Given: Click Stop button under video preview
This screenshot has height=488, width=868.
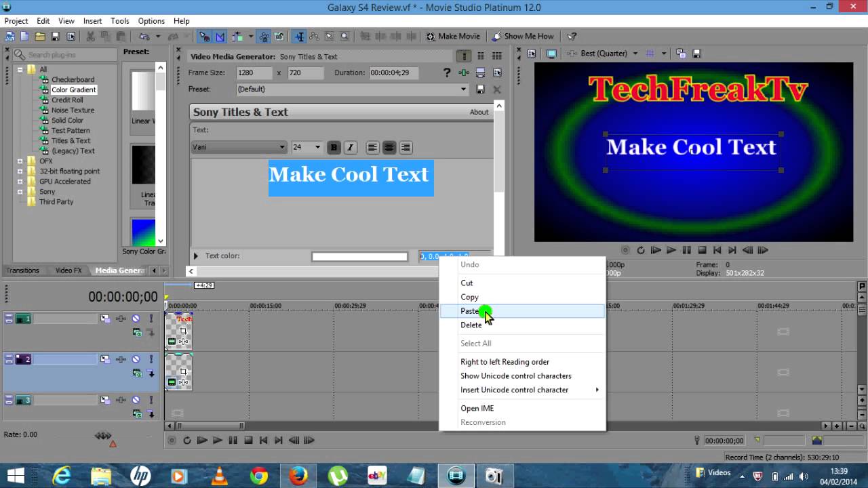Looking at the screenshot, I should (703, 250).
